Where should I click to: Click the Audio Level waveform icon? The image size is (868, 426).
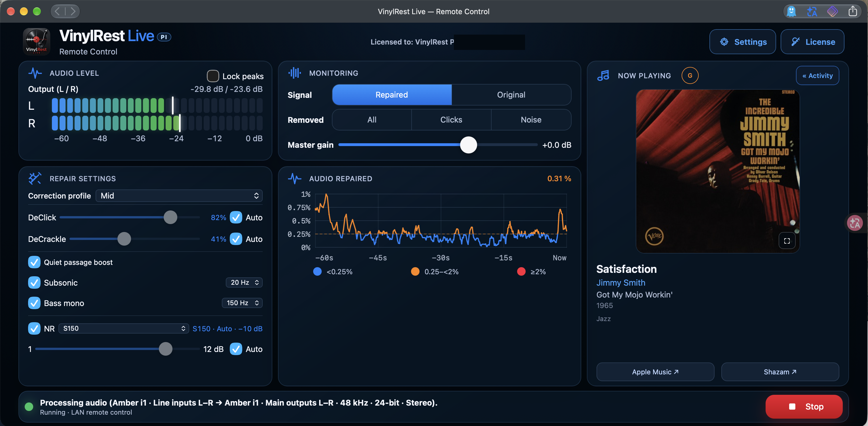[35, 73]
